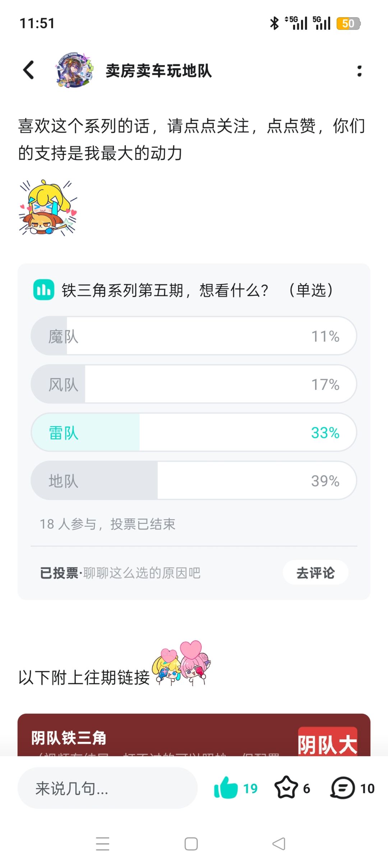
Task: Tap the green poll chart icon
Action: click(44, 290)
